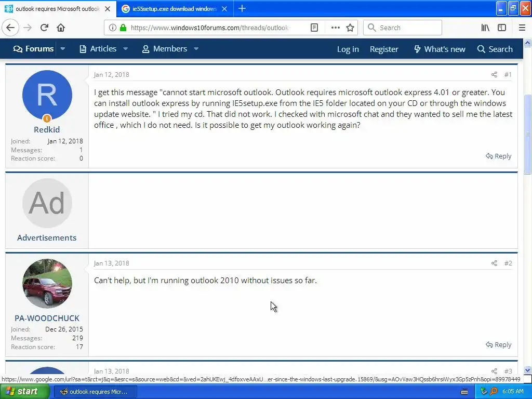Viewport: 532px width, 399px height.
Task: Click the 6:05 AM system clock
Action: pos(513,392)
